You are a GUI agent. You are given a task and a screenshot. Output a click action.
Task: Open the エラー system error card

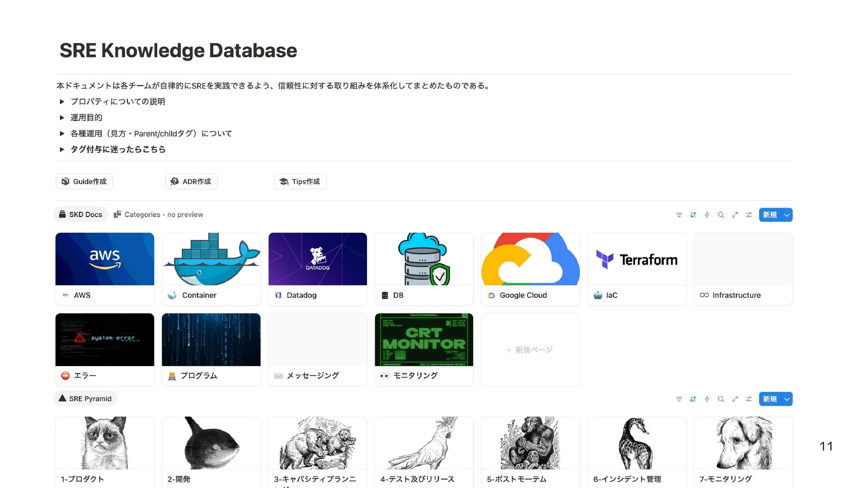(105, 349)
